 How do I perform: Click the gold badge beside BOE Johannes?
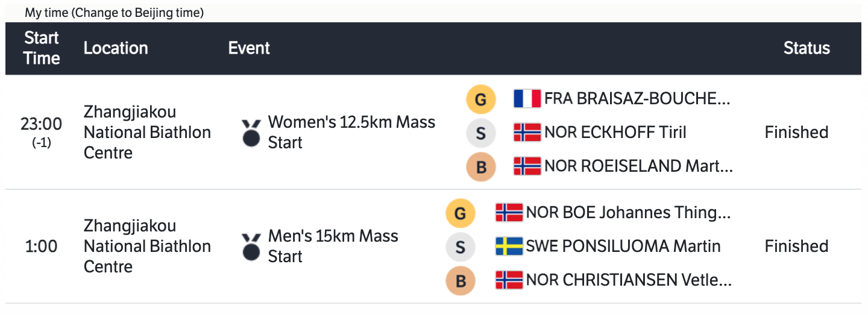(461, 213)
